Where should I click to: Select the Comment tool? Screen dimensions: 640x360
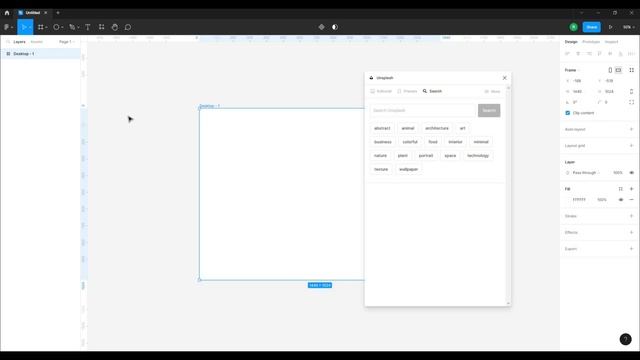tap(128, 27)
